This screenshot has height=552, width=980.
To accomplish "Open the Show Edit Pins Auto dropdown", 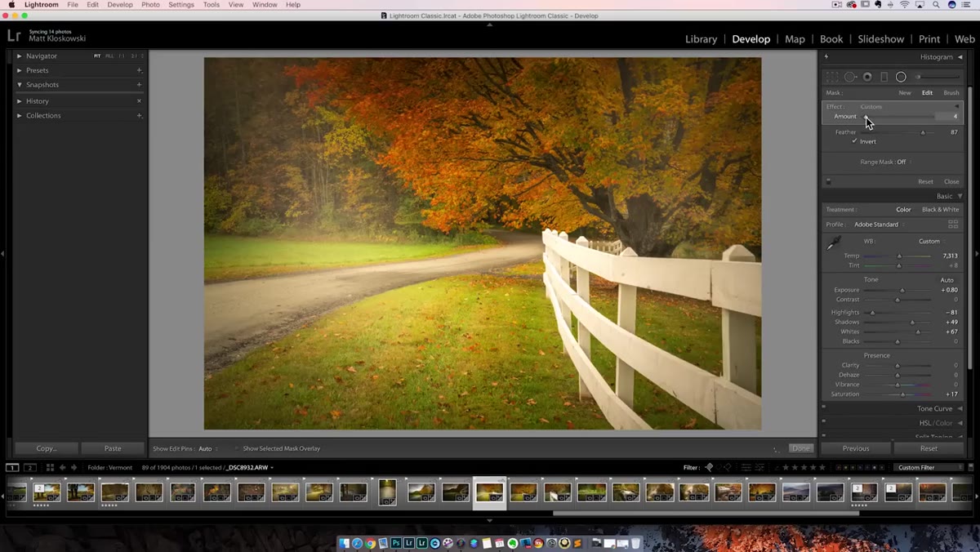I will pyautogui.click(x=207, y=448).
